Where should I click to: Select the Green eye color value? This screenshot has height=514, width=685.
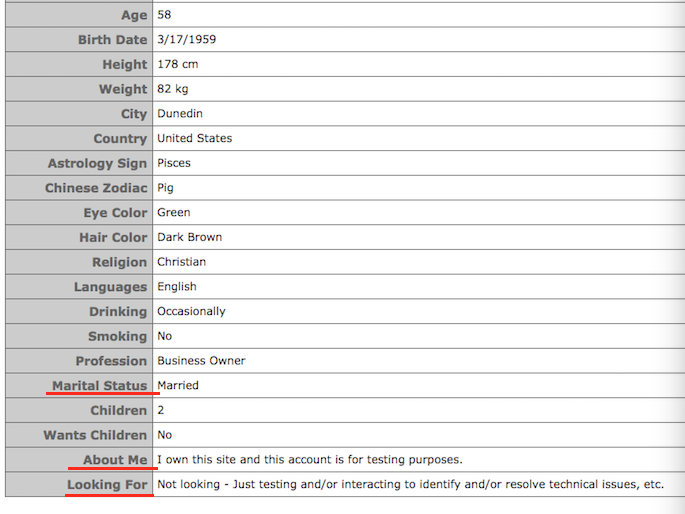click(x=174, y=212)
